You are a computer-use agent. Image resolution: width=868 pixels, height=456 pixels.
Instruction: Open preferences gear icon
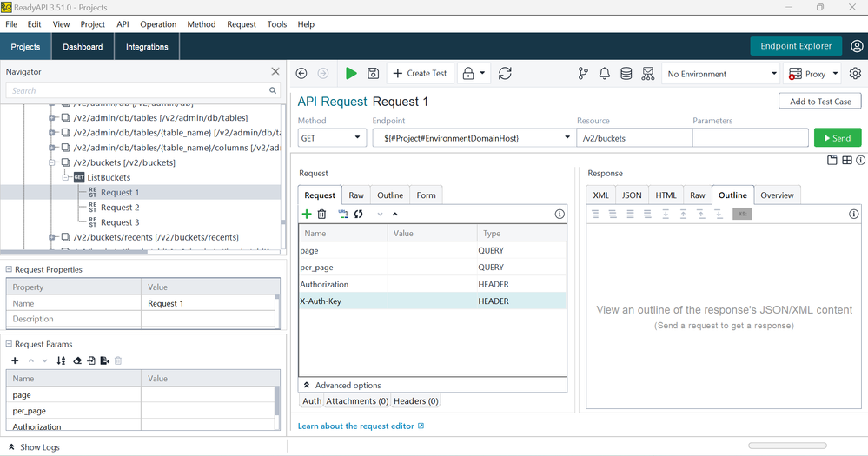[855, 74]
